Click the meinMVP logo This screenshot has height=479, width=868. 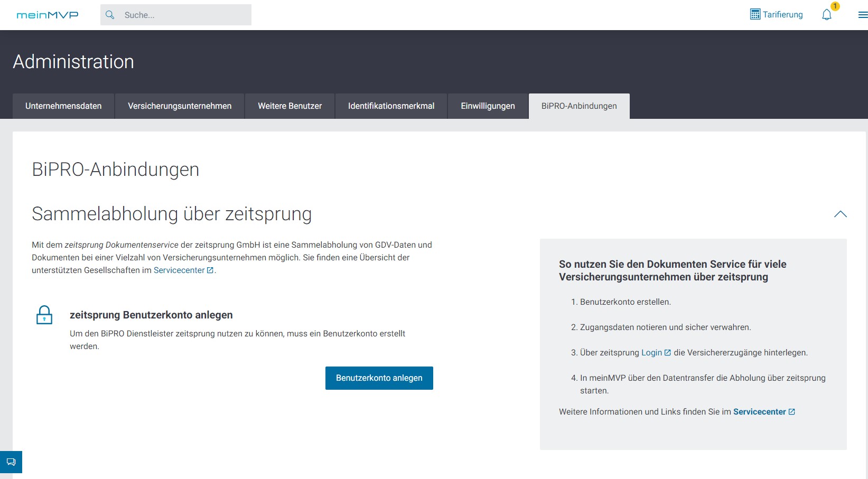[x=48, y=15]
